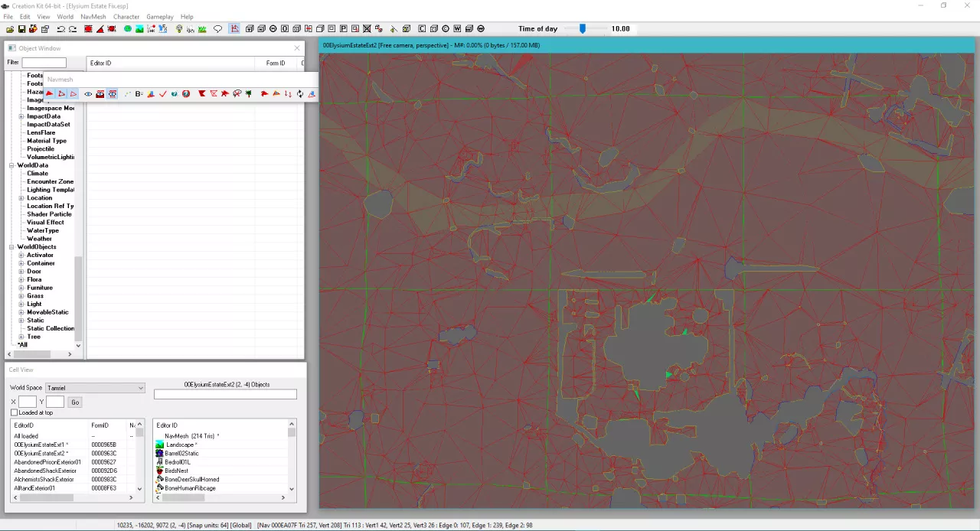Click the red star-burst icon in Navmesh toolbar

pos(225,93)
